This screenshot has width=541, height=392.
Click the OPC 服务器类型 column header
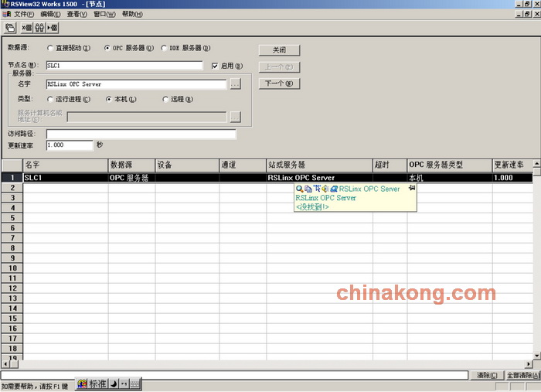point(450,165)
